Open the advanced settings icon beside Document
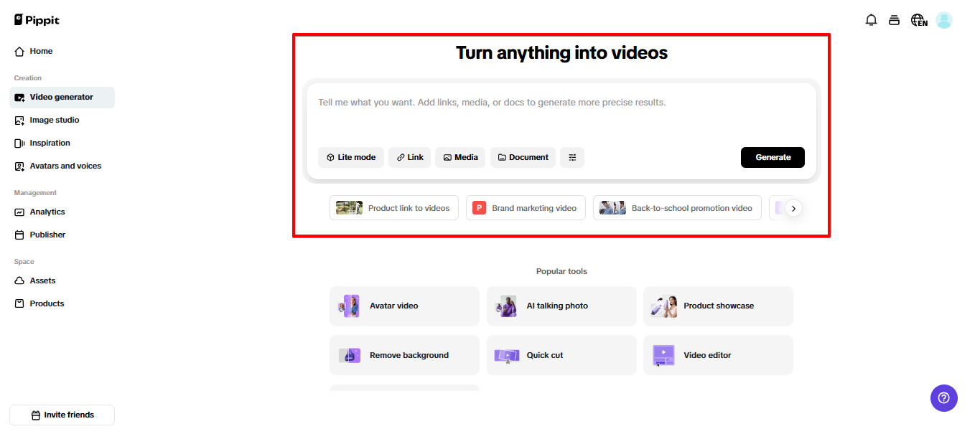The width and height of the screenshot is (980, 434). (572, 157)
